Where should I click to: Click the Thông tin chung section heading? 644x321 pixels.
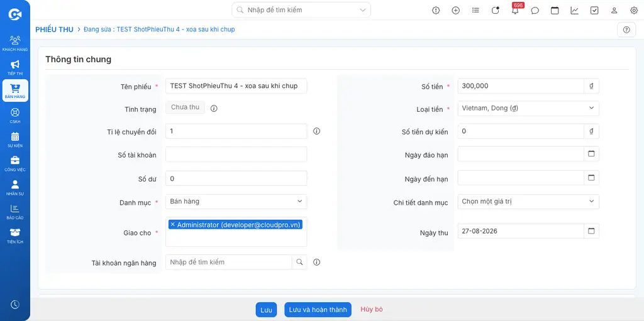pyautogui.click(x=78, y=59)
